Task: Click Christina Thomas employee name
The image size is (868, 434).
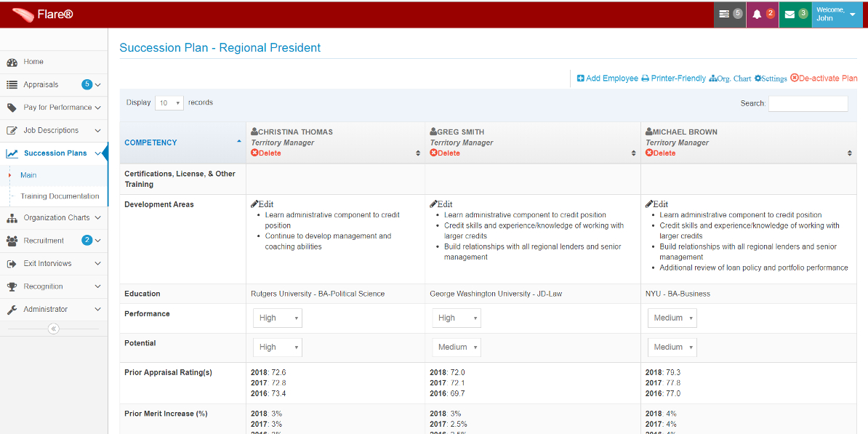Action: tap(296, 132)
